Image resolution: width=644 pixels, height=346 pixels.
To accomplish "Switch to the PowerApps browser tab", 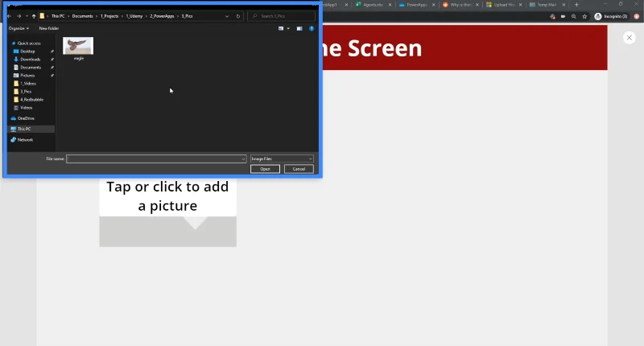I will click(416, 5).
